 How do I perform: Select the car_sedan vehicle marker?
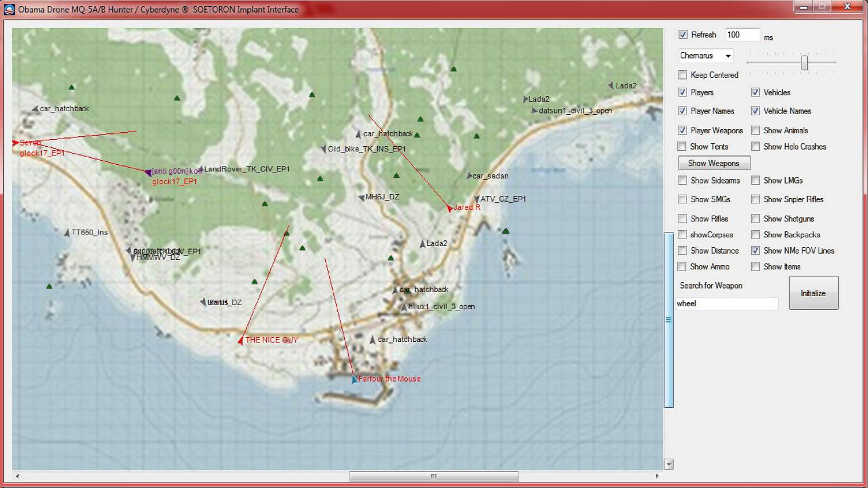(x=469, y=176)
